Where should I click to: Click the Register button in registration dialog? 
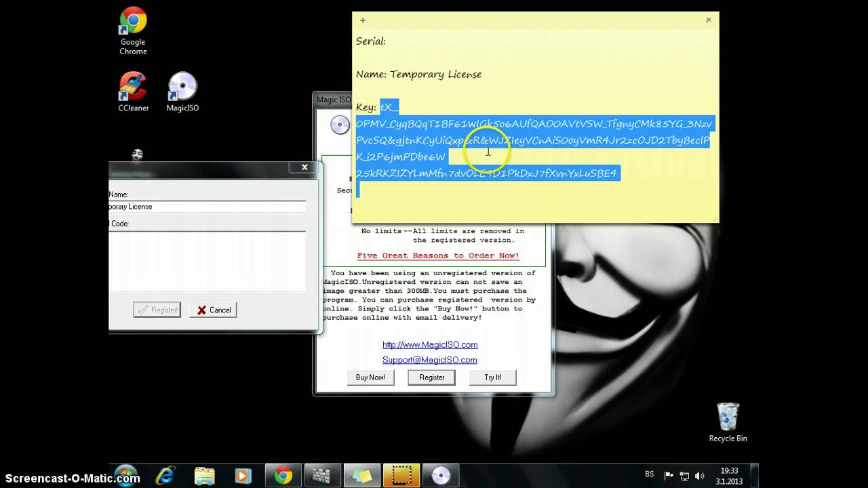[157, 310]
